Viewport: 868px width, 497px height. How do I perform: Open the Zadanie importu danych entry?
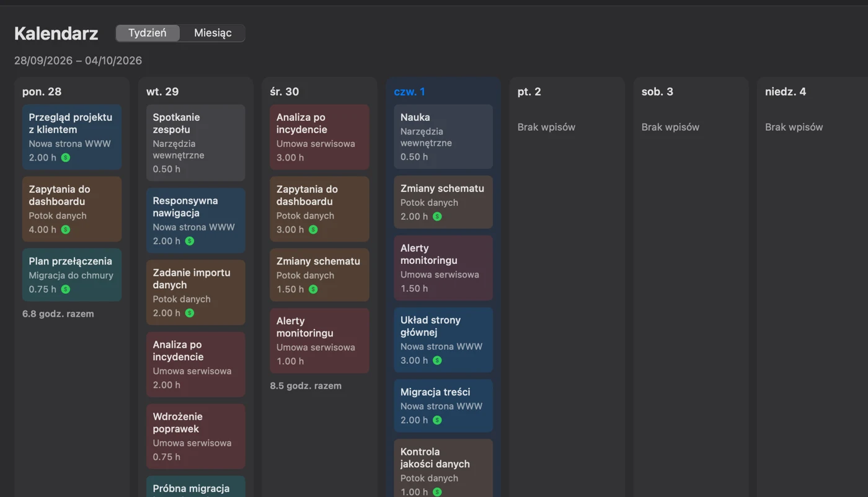196,292
